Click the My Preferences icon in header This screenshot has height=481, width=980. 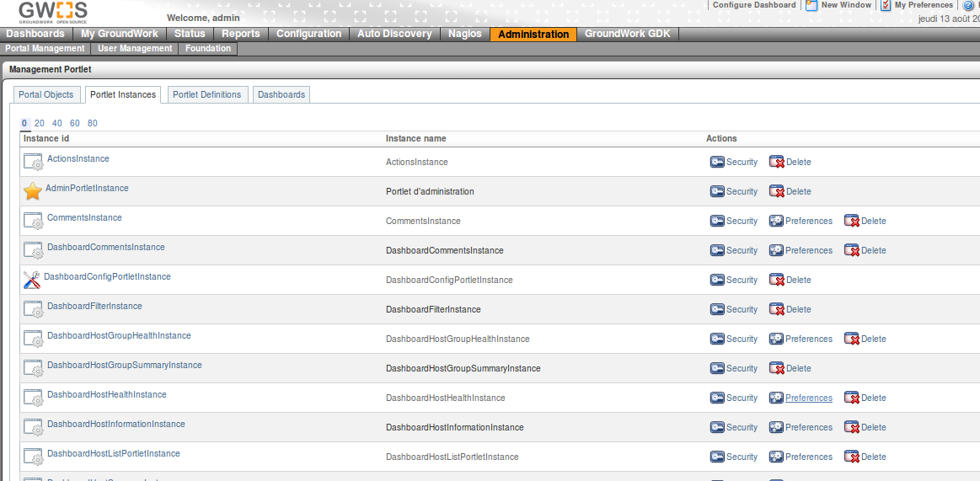point(886,5)
